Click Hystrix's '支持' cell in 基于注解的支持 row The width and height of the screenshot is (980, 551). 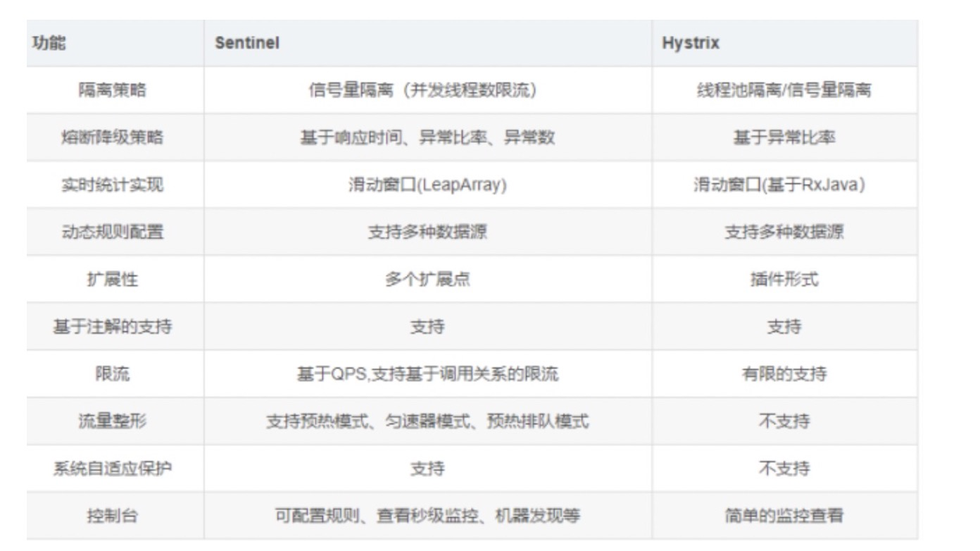(x=784, y=326)
